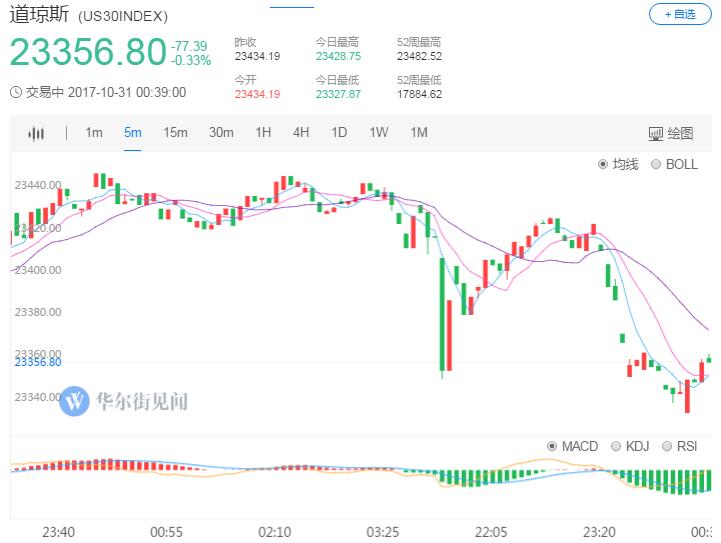The image size is (721, 543).
Task: Click the 23:20 time axis label
Action: click(599, 532)
